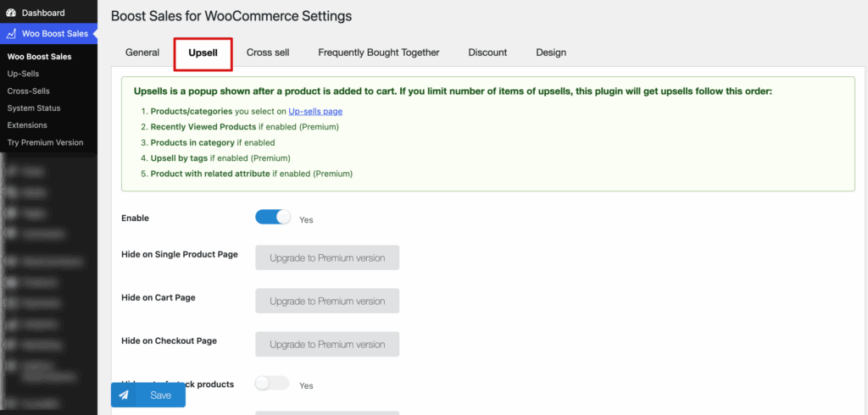This screenshot has height=415, width=868.
Task: Go to Cross-Sells in the sidebar
Action: (x=28, y=91)
